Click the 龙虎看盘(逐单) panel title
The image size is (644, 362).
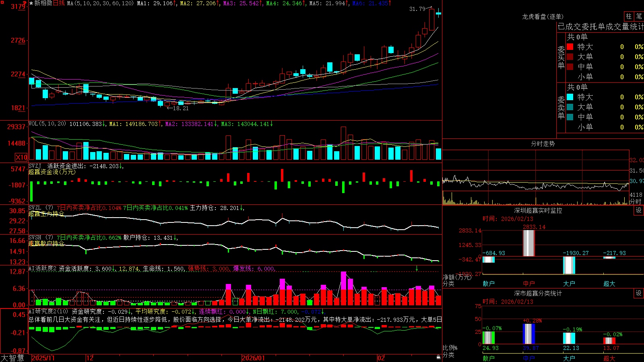(x=543, y=16)
